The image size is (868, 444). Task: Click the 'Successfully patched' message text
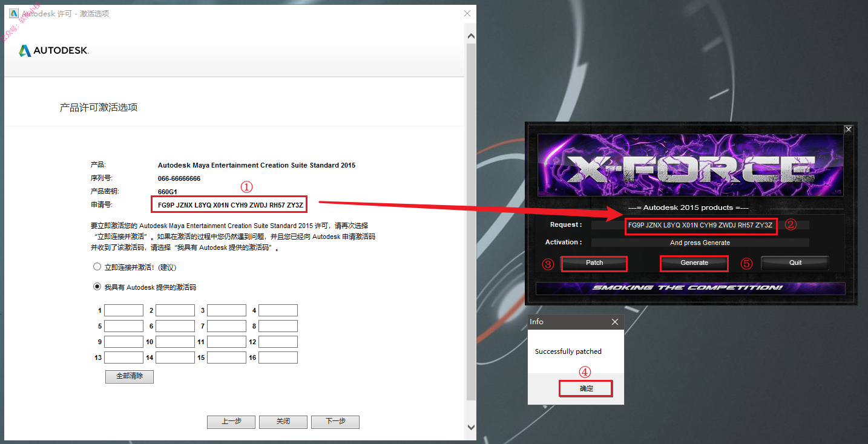[x=568, y=351]
